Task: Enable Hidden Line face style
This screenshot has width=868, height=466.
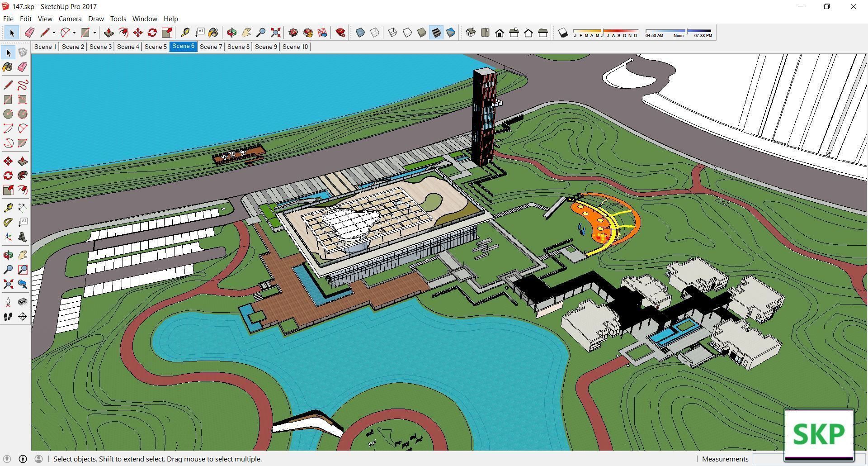Action: [407, 33]
